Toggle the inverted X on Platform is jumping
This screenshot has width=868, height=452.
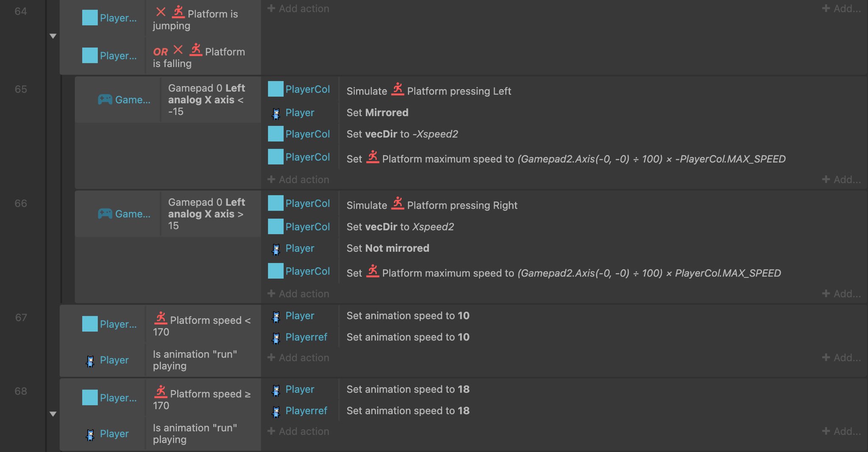click(161, 12)
